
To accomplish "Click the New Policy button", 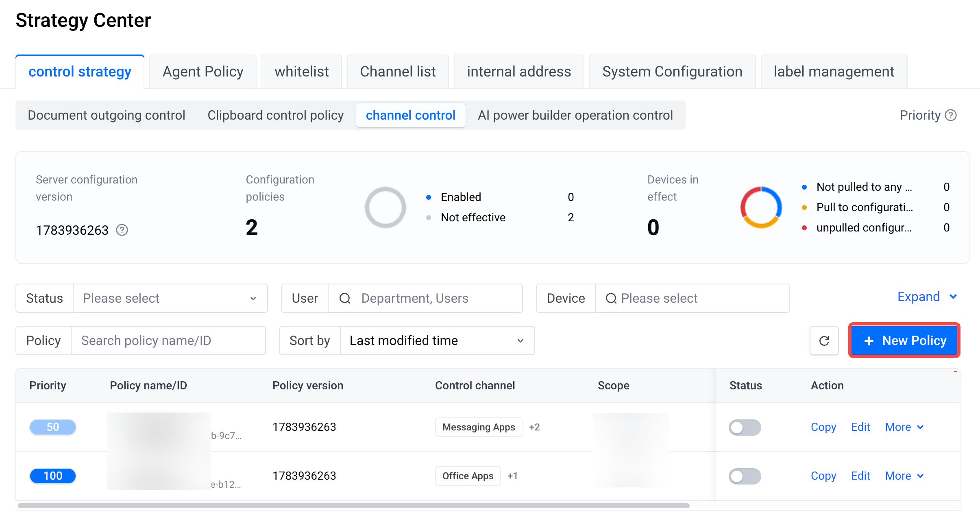I will (904, 341).
